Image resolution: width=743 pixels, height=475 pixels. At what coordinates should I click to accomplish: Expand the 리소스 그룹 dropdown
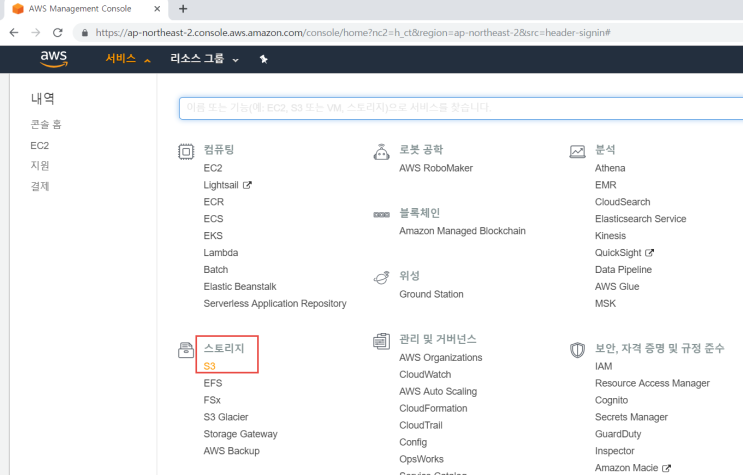[x=204, y=59]
